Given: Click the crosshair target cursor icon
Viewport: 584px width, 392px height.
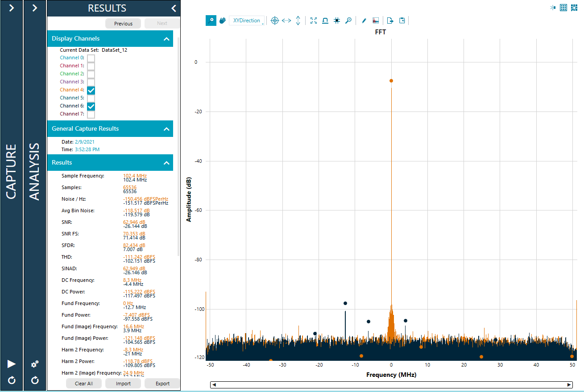Looking at the screenshot, I should pos(275,21).
